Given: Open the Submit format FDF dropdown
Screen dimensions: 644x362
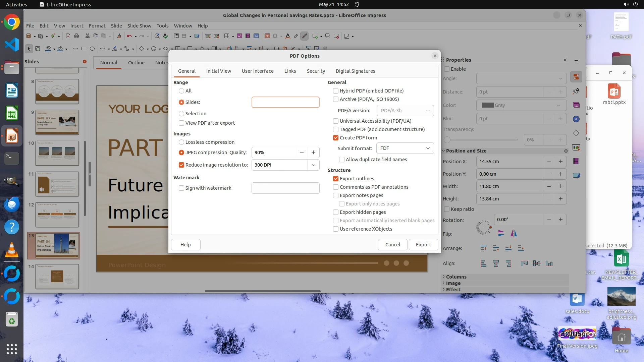Looking at the screenshot, I should click(405, 148).
